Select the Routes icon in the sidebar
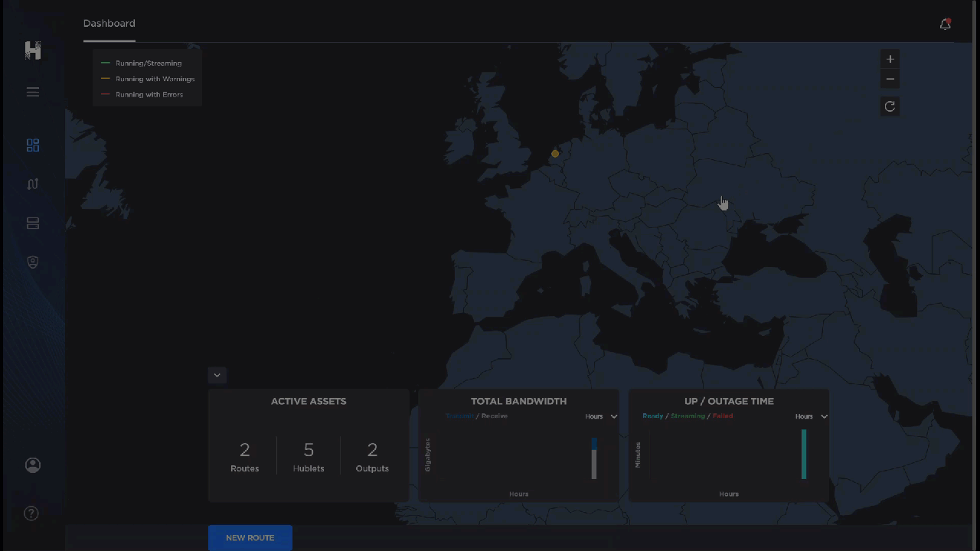 click(32, 184)
